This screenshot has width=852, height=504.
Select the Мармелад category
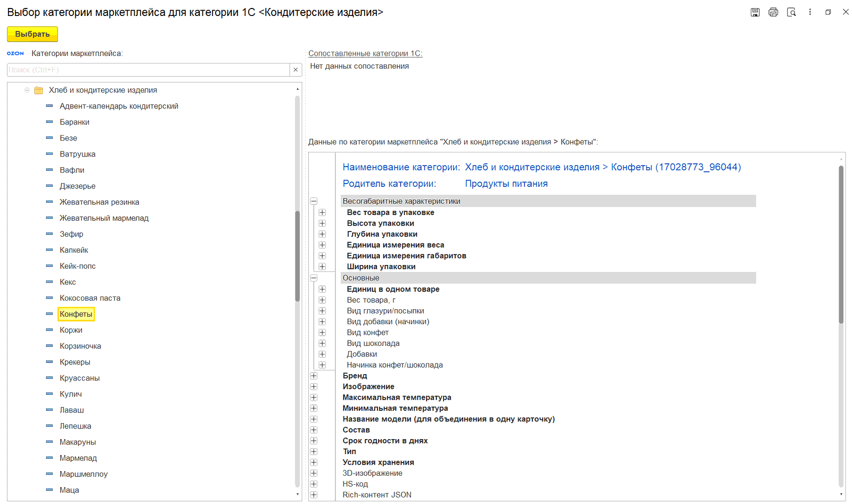78,458
